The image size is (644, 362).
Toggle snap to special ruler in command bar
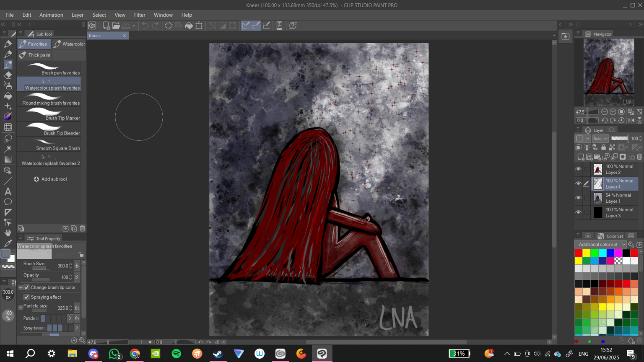pos(256,26)
